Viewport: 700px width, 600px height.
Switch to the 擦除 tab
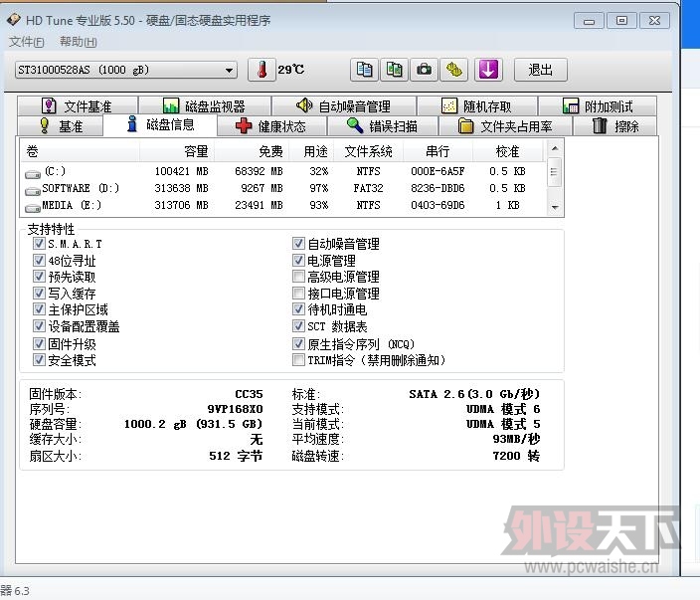(x=615, y=126)
